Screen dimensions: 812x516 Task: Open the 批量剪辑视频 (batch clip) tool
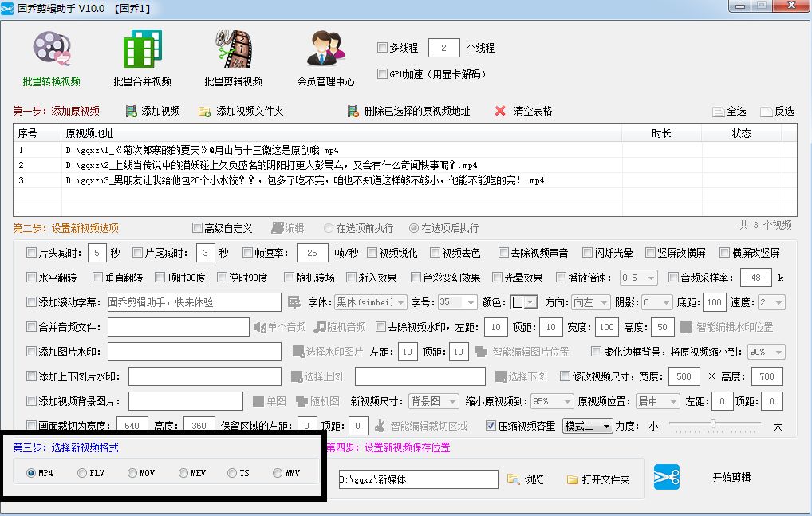pyautogui.click(x=231, y=56)
